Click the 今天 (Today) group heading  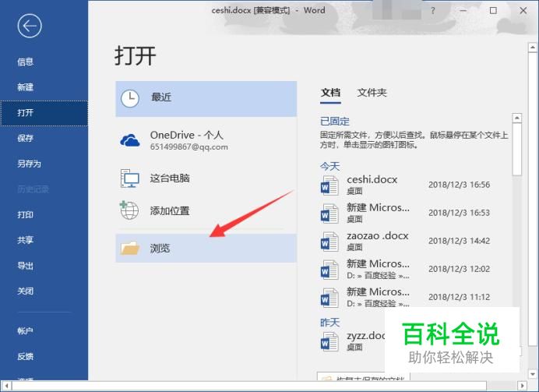(329, 167)
